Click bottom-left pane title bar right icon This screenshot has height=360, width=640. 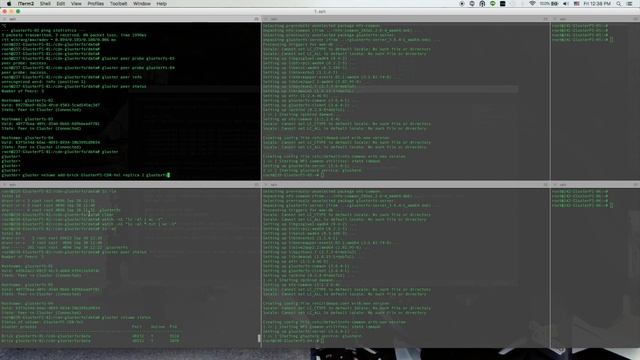(256, 185)
